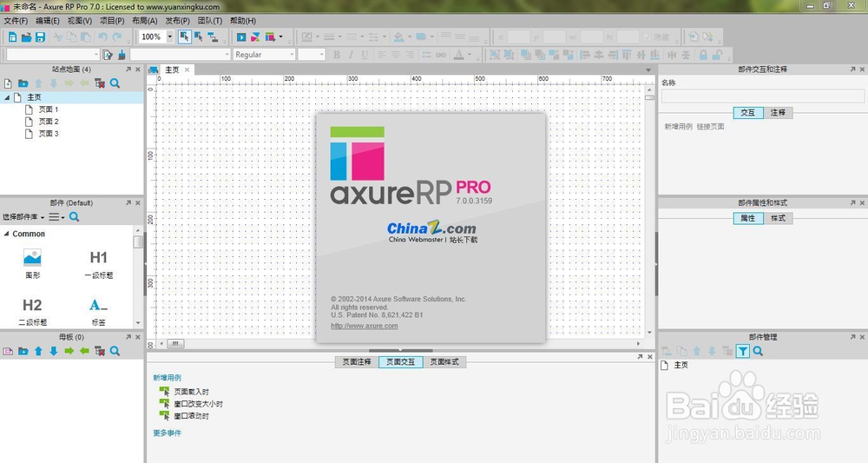Open the http://www.axure.com link on splash
Image resolution: width=868 pixels, height=463 pixels.
[x=365, y=326]
